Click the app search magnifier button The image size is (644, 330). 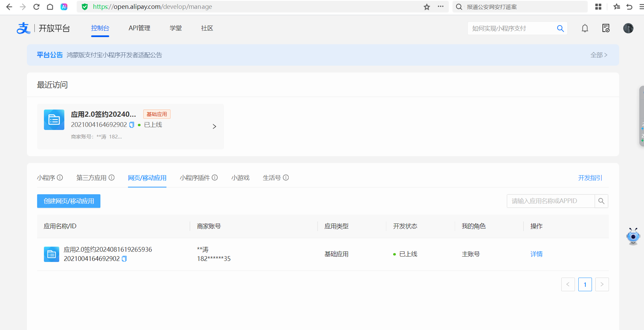click(601, 201)
